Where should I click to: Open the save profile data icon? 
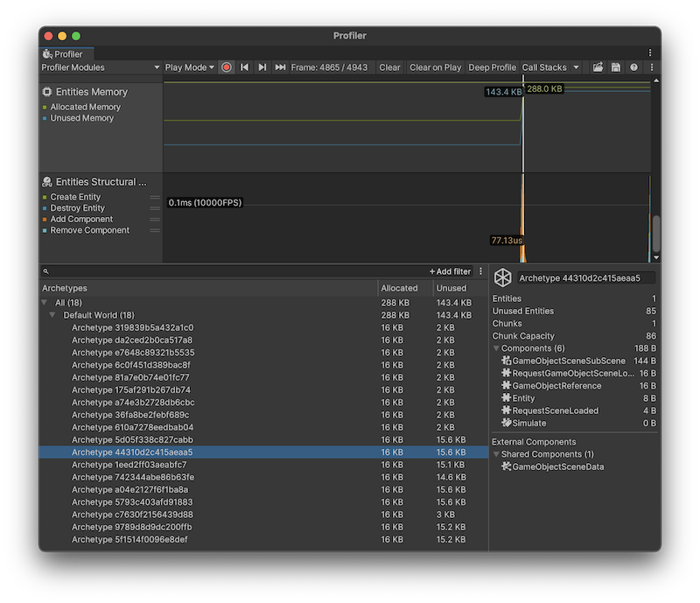pos(615,67)
